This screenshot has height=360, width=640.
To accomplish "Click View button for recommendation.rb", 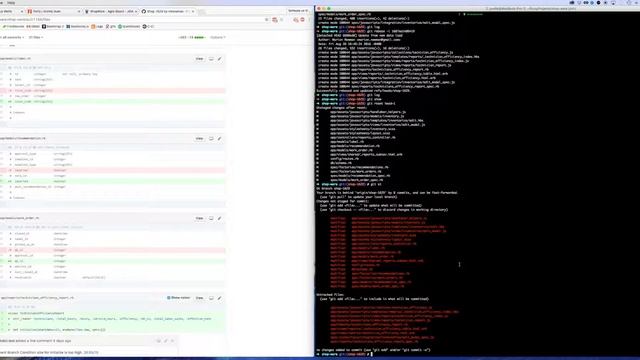I will click(x=199, y=138).
